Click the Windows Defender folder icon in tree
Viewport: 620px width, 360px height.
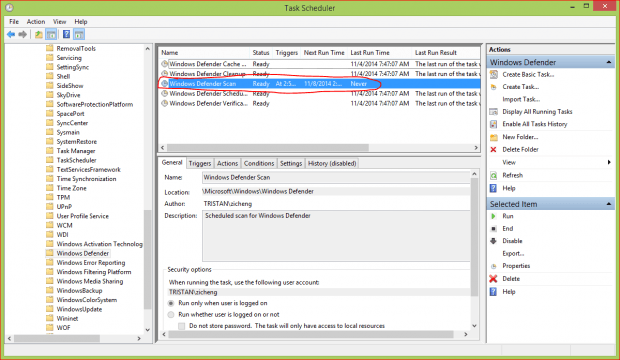[x=49, y=253]
